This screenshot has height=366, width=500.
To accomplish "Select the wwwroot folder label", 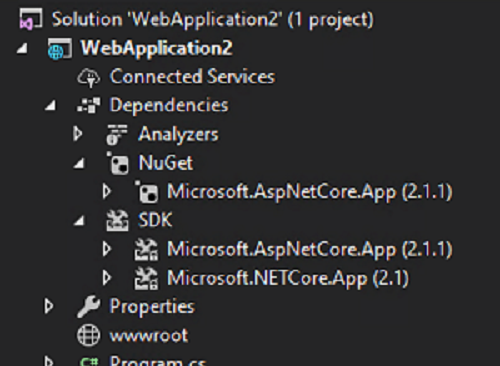I will pos(149,335).
